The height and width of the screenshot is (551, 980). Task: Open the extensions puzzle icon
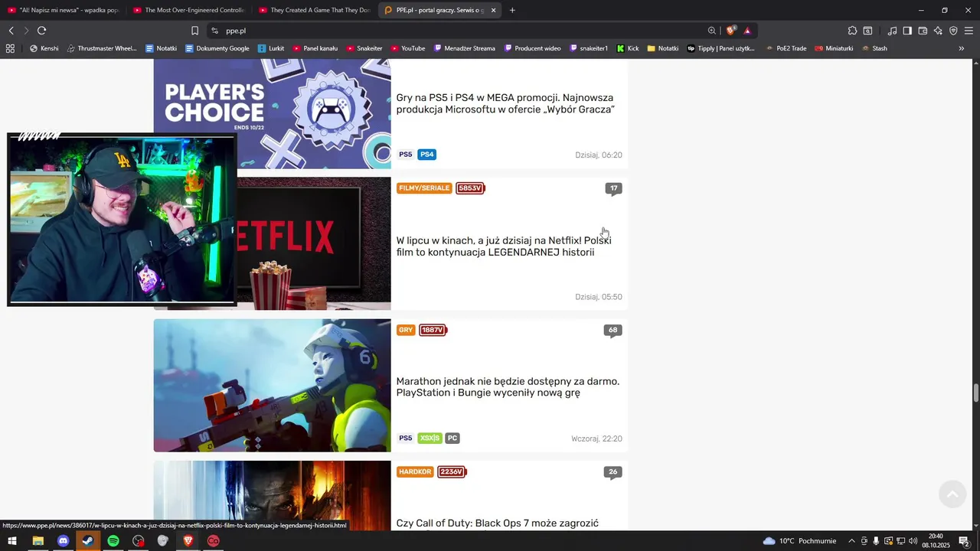[x=852, y=31]
